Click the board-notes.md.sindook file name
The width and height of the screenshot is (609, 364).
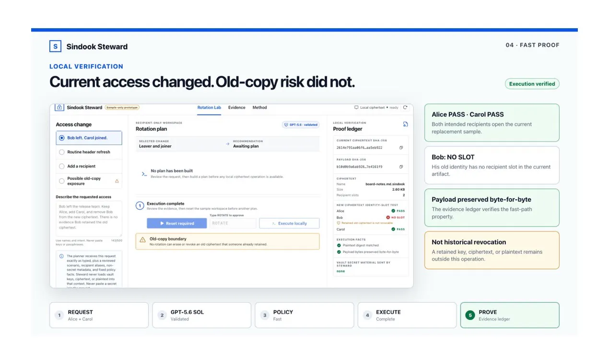tap(385, 184)
